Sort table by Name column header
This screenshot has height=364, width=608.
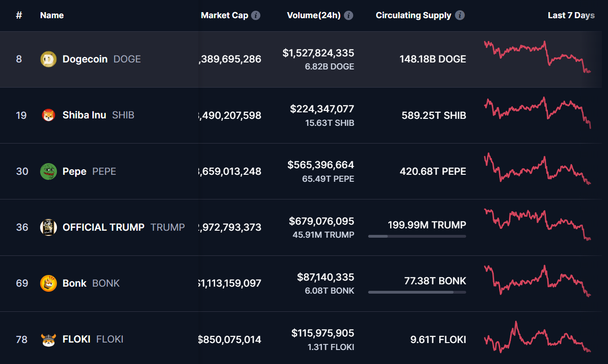click(x=52, y=15)
